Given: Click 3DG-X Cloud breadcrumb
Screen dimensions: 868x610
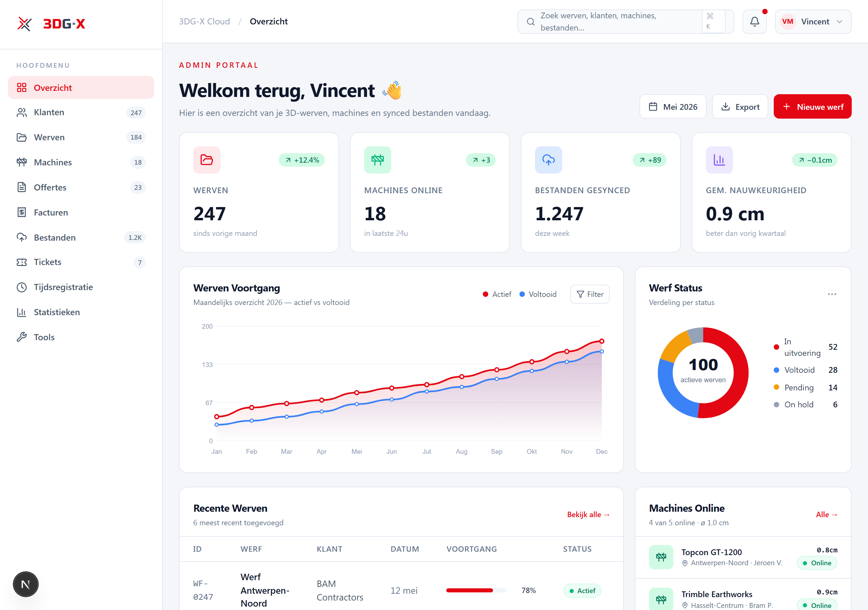Looking at the screenshot, I should 204,22.
